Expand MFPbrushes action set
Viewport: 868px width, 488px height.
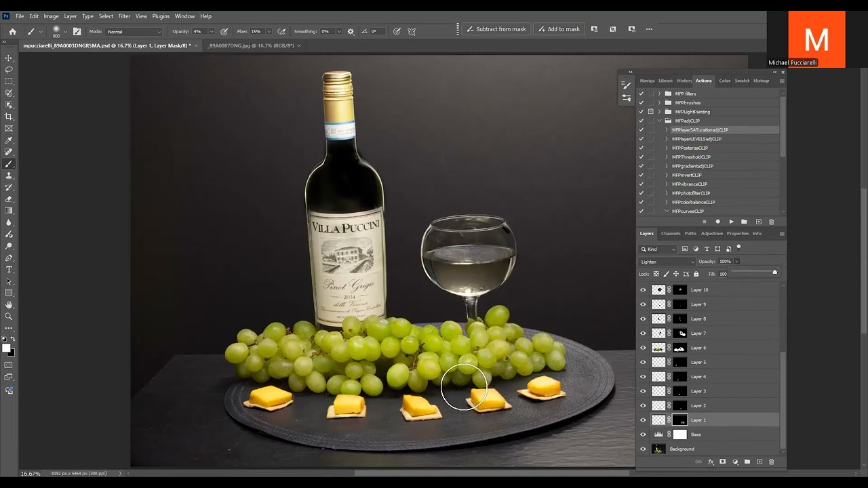pos(659,102)
